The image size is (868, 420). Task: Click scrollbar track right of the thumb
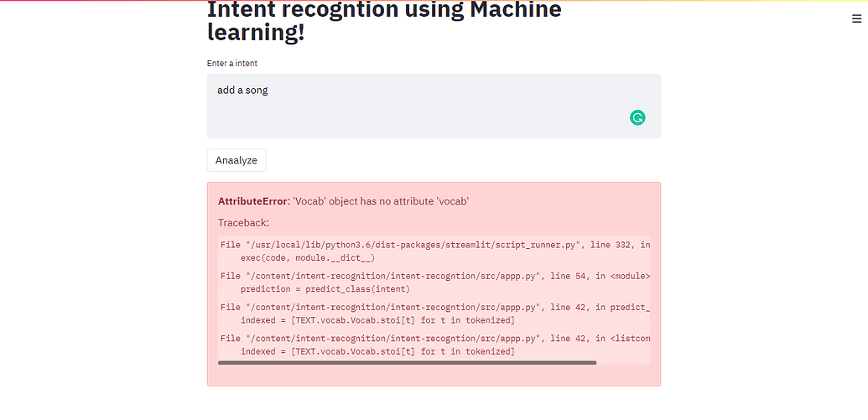coord(623,363)
